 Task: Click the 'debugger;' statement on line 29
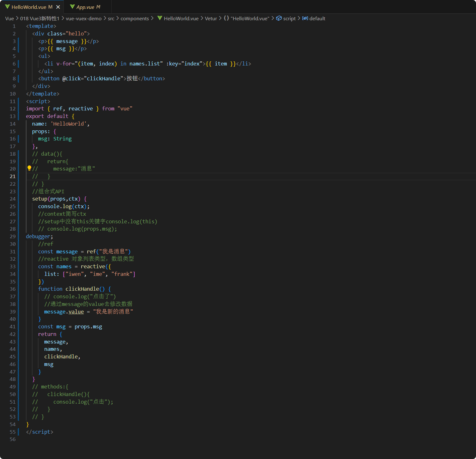(x=40, y=237)
